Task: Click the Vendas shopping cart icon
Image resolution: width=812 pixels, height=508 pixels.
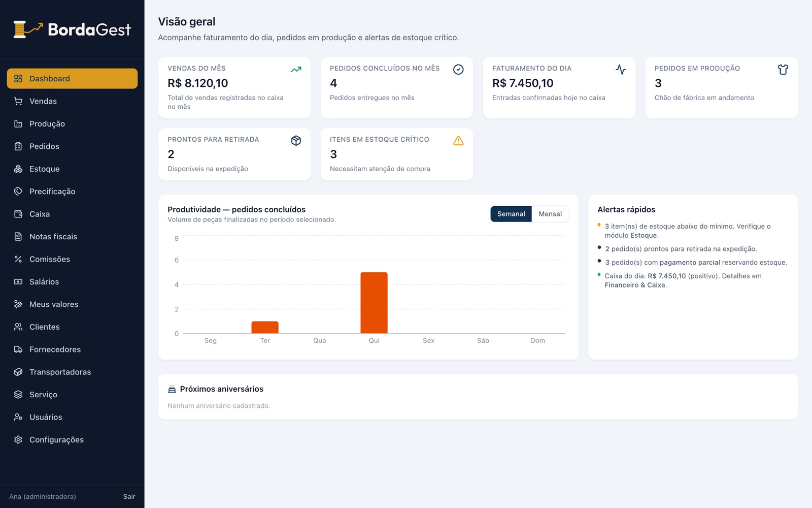Action: (x=18, y=101)
